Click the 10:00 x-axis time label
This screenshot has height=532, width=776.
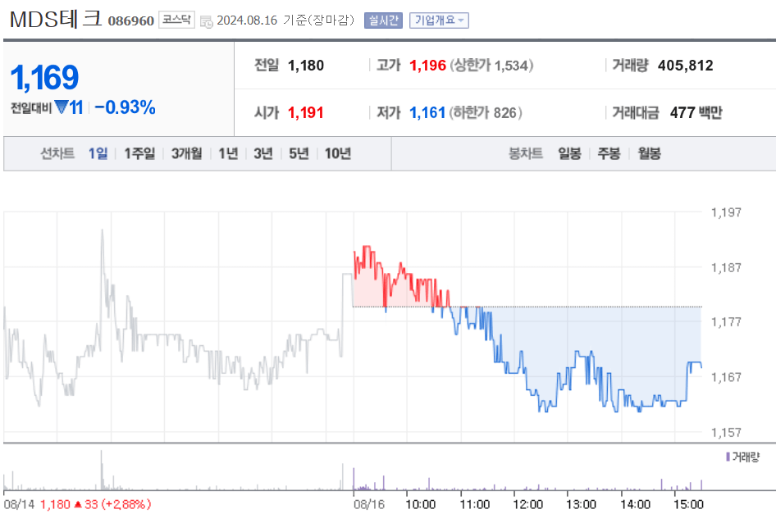pos(421,504)
